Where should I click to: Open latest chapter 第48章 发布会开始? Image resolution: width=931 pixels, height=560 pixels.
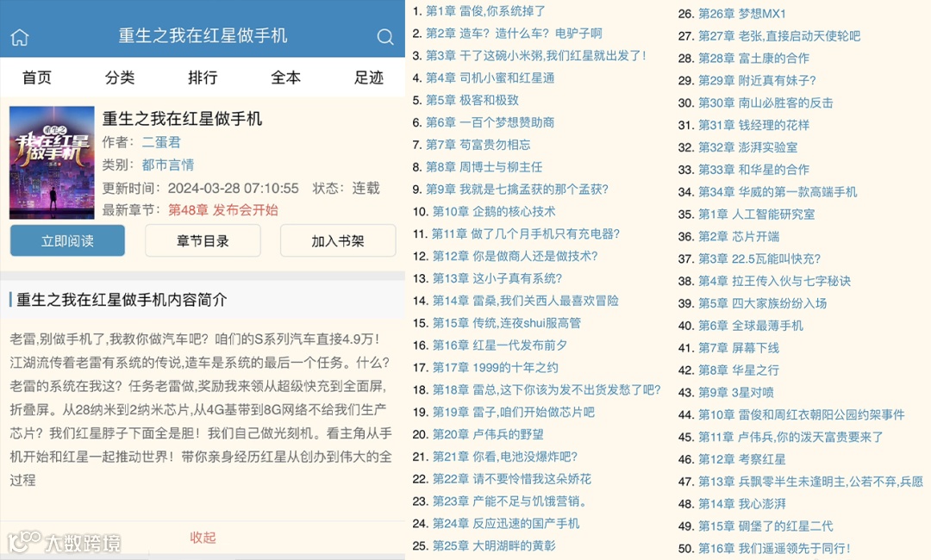pyautogui.click(x=223, y=210)
